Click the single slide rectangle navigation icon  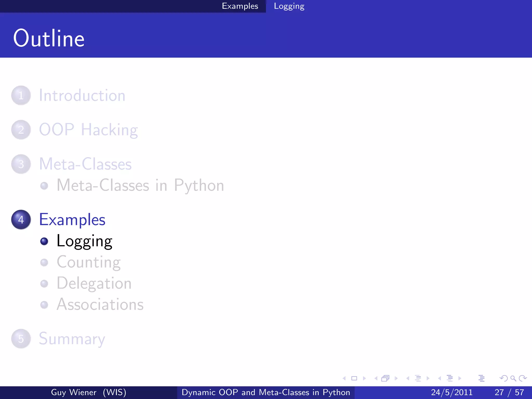[354, 378]
